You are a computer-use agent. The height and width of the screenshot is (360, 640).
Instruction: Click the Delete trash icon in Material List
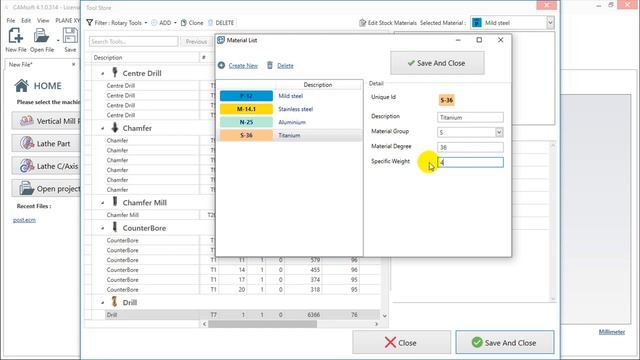point(270,65)
